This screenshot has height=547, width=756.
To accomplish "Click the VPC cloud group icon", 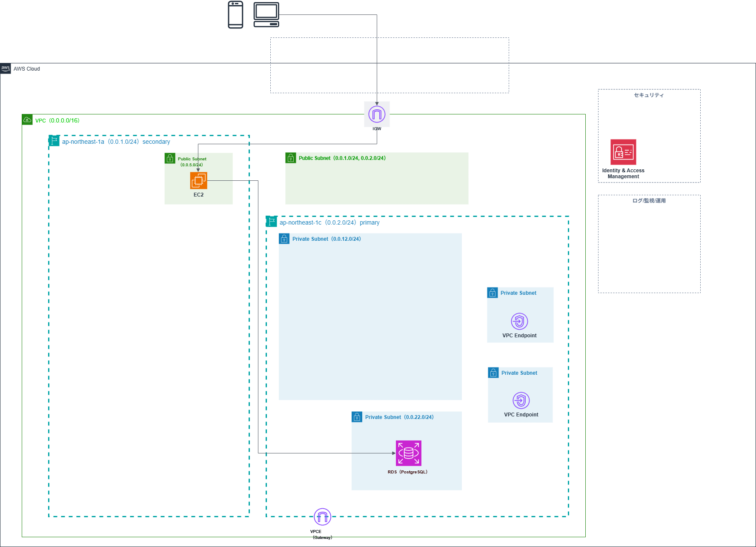I will [x=27, y=120].
